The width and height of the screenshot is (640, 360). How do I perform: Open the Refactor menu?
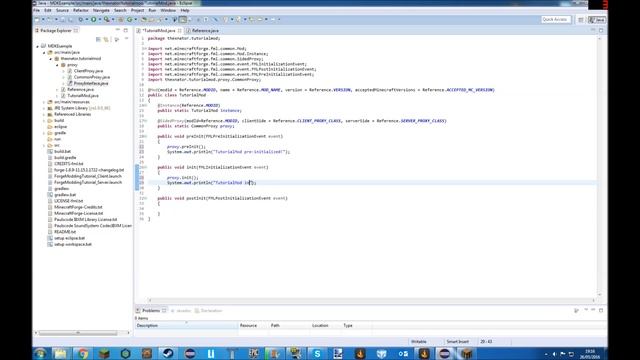[80, 10]
